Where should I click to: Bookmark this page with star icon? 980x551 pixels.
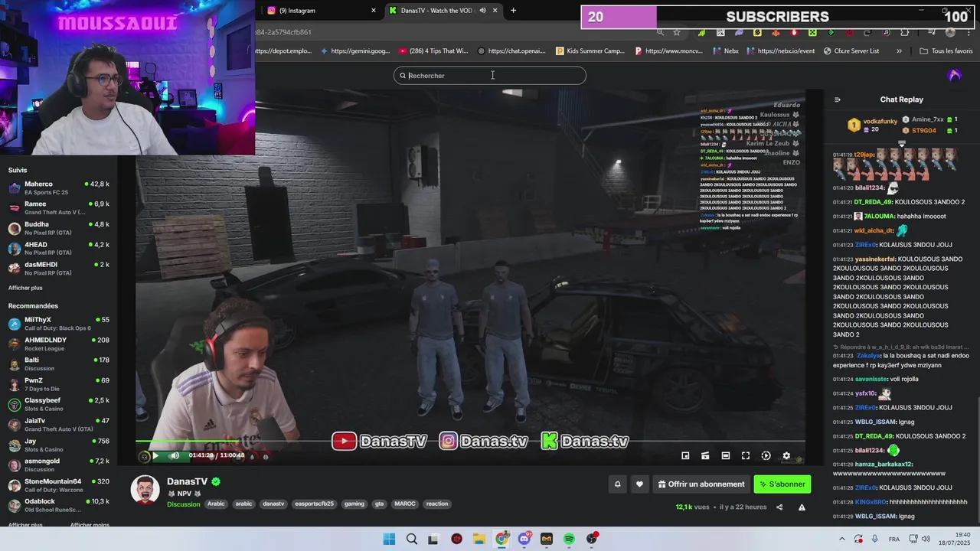coord(677,32)
